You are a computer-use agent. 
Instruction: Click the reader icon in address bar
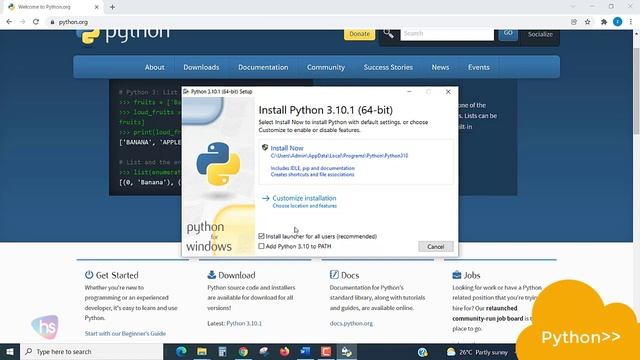pos(573,22)
